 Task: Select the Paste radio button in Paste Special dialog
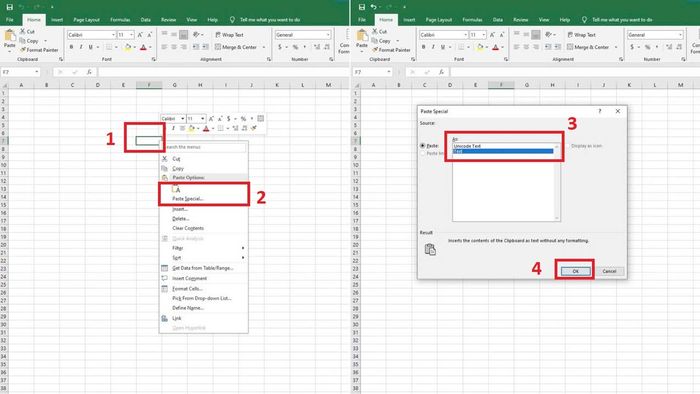point(422,146)
